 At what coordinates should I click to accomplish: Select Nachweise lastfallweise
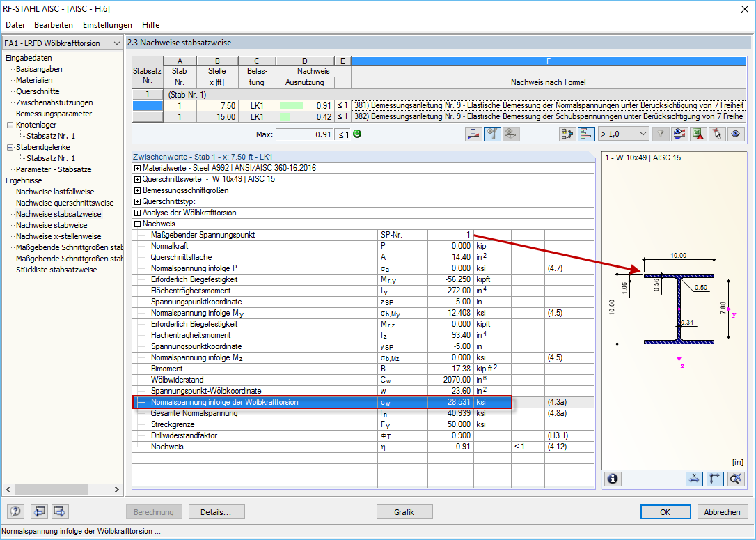55,192
